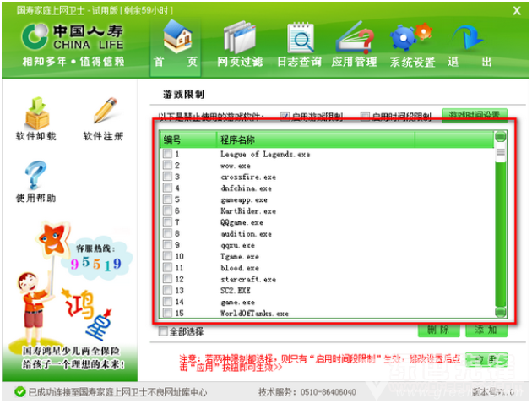Image resolution: width=532 pixels, height=404 pixels.
Task: Check row 2 wow.exe checkbox
Action: (167, 166)
